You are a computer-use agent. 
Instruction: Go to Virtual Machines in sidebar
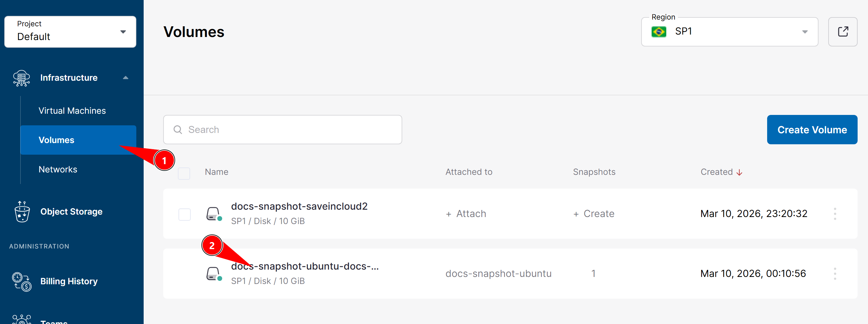[72, 111]
